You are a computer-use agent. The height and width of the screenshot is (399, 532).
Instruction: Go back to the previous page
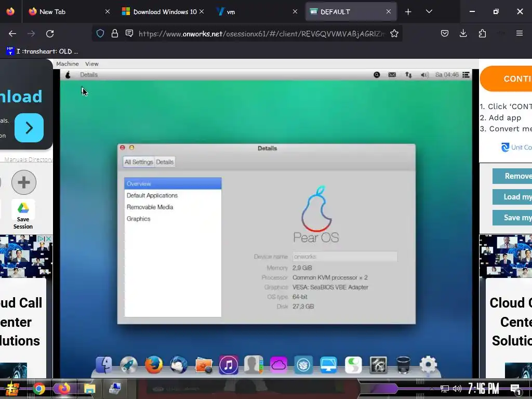[x=12, y=34]
